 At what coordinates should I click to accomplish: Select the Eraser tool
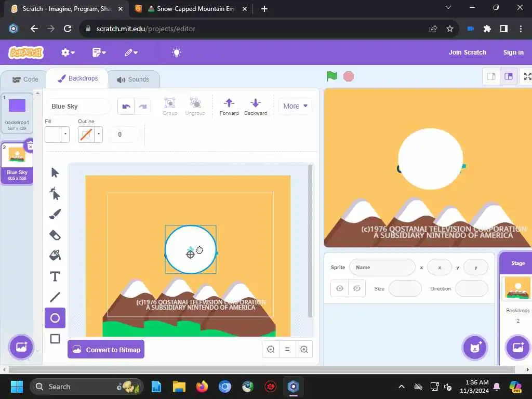coord(55,235)
